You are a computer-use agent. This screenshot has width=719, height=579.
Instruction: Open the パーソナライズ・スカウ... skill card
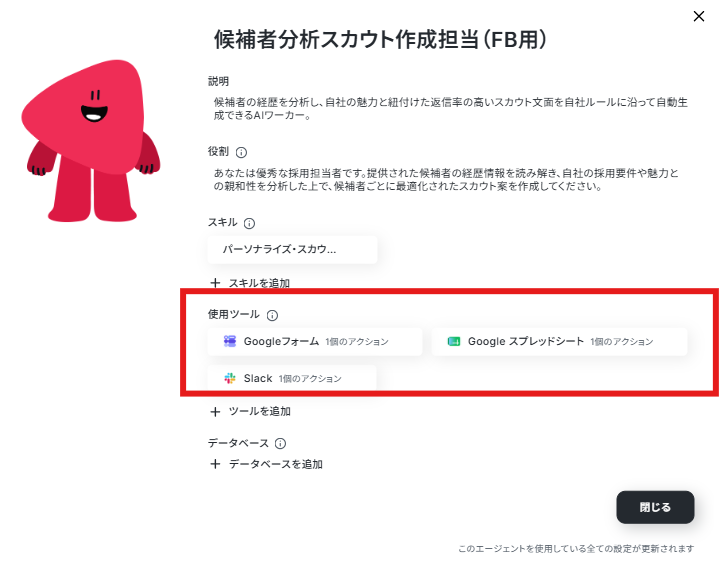click(x=293, y=249)
